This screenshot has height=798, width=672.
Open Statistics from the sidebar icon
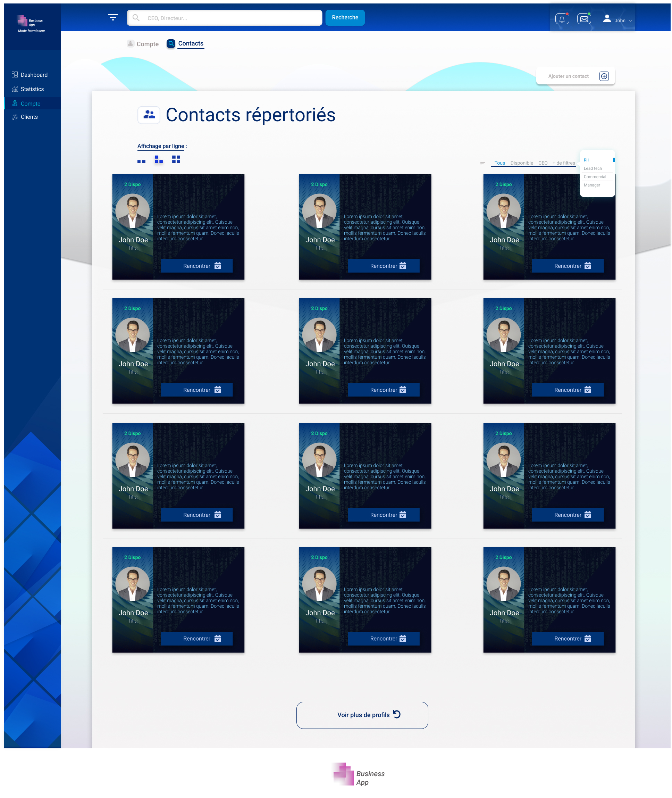coord(15,89)
